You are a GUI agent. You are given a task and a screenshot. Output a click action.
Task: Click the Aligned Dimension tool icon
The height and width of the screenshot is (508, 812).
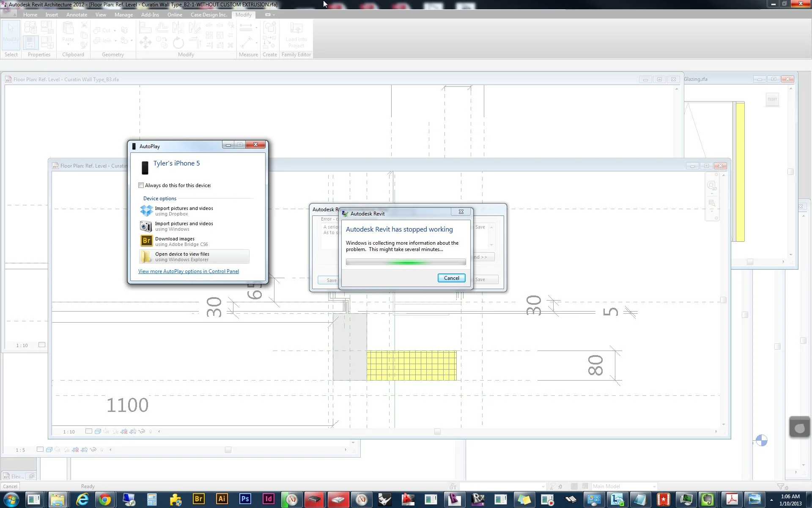246,42
